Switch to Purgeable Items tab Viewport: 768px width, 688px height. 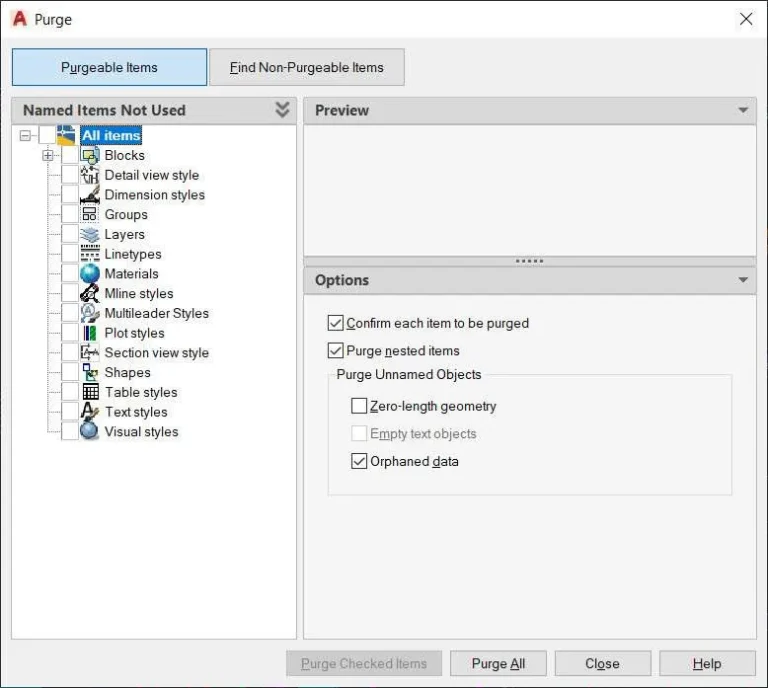point(109,67)
